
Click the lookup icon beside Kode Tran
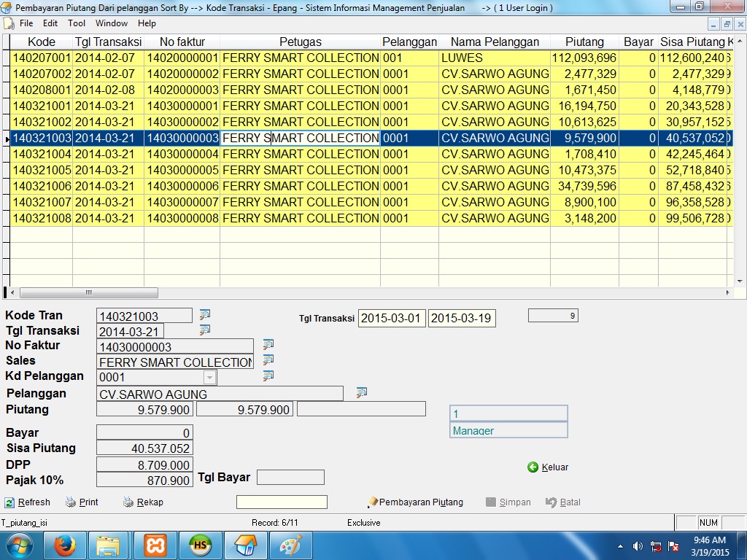(x=205, y=315)
